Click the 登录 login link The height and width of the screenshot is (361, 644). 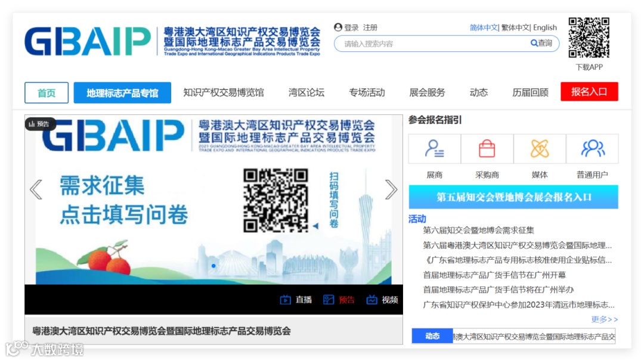tap(351, 27)
